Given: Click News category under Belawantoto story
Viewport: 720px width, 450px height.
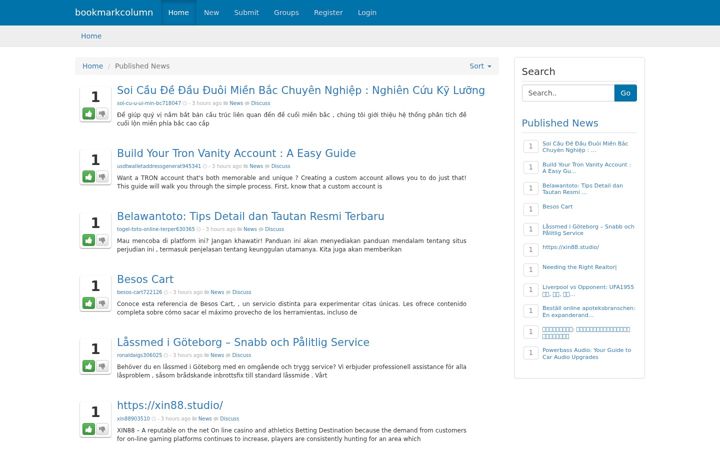Looking at the screenshot, I should point(250,229).
